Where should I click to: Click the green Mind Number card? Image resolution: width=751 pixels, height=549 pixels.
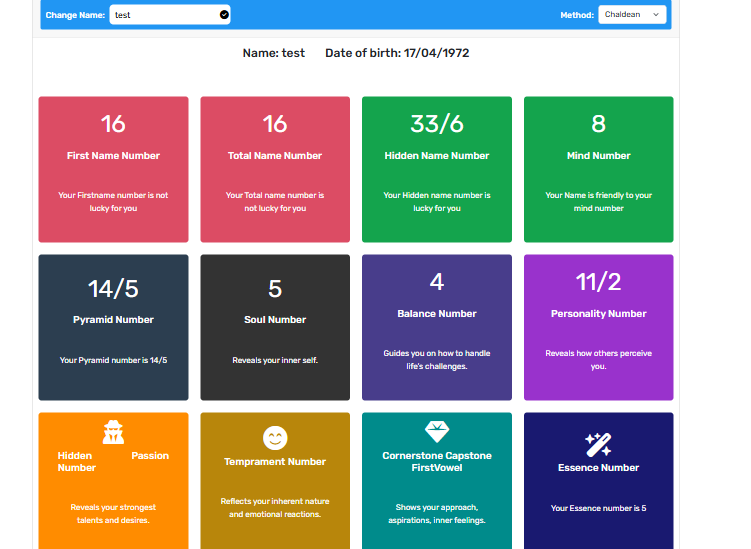pos(598,169)
